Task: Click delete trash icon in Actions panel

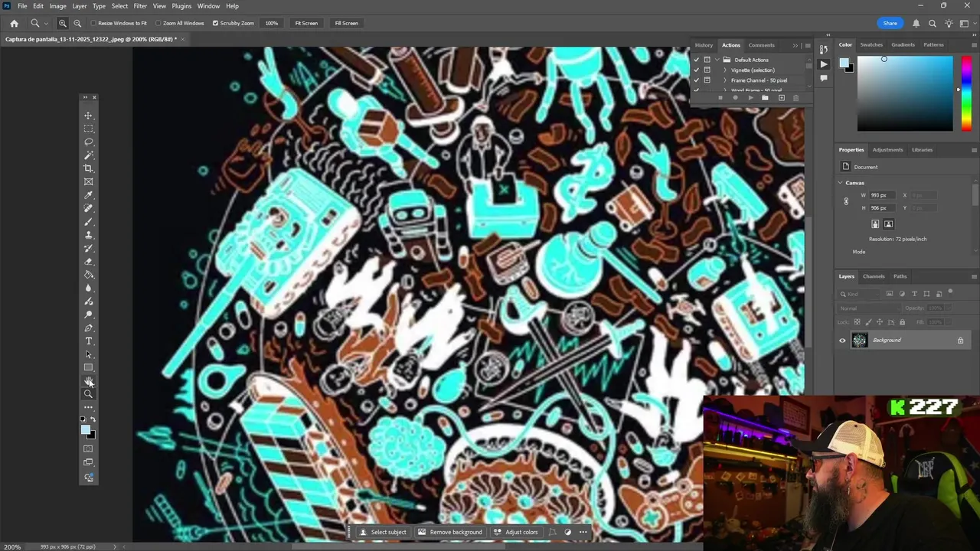Action: click(x=795, y=98)
